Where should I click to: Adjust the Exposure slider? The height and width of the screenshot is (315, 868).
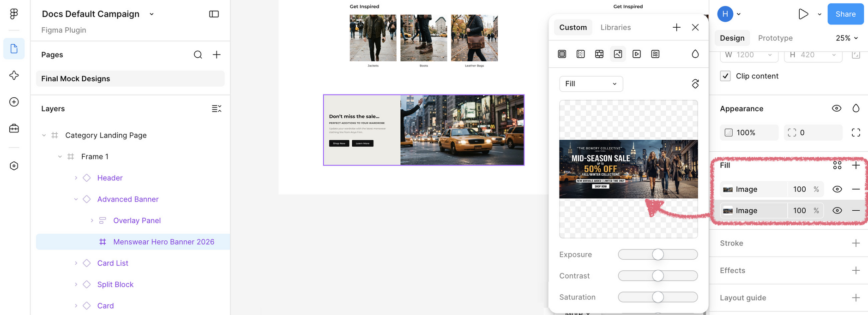658,254
